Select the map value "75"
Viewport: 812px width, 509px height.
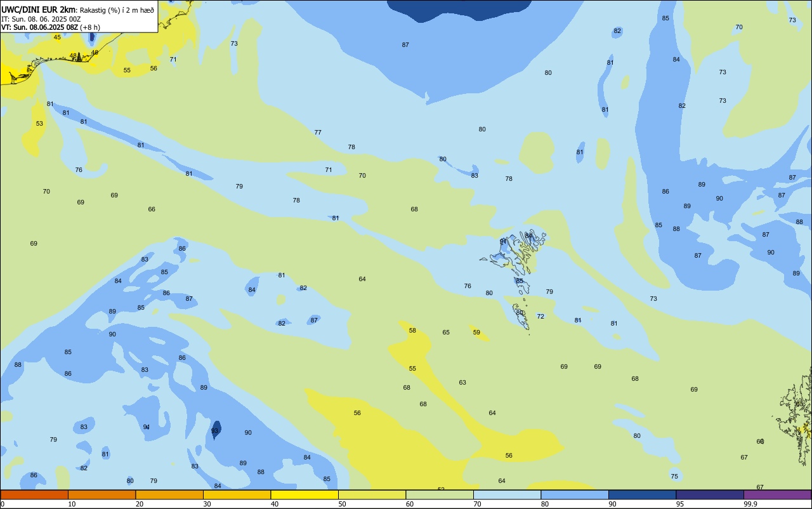click(674, 477)
